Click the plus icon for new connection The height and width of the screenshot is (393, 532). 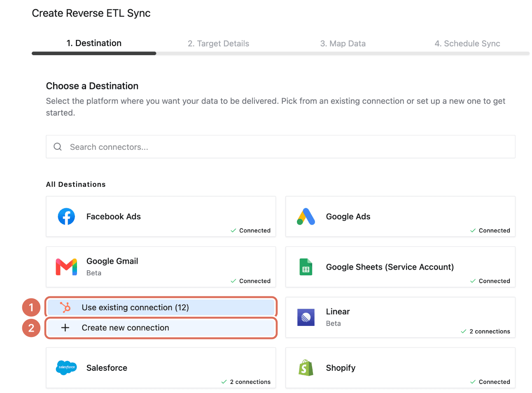(65, 328)
